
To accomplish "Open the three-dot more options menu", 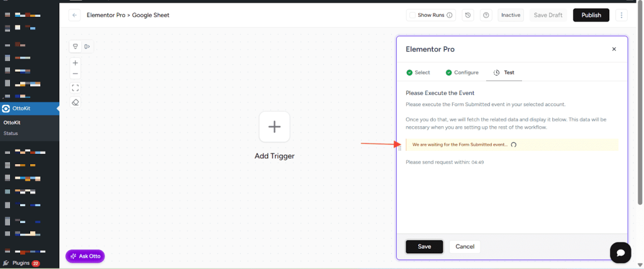I will (622, 15).
